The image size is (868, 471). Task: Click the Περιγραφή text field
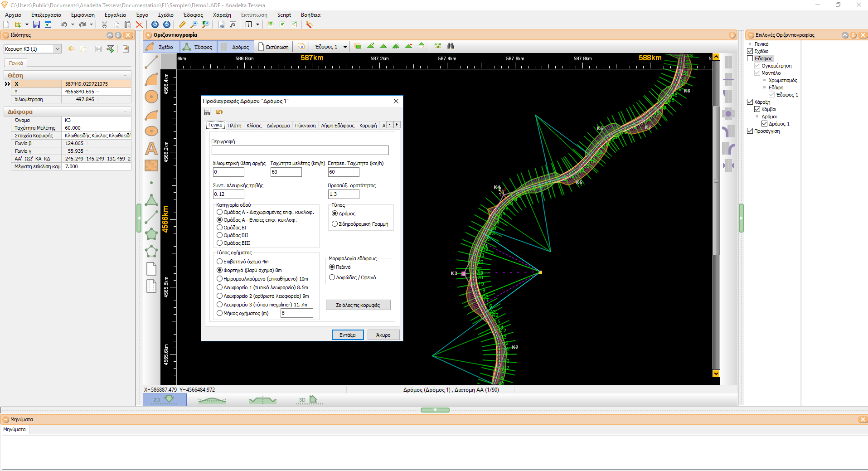coord(300,150)
